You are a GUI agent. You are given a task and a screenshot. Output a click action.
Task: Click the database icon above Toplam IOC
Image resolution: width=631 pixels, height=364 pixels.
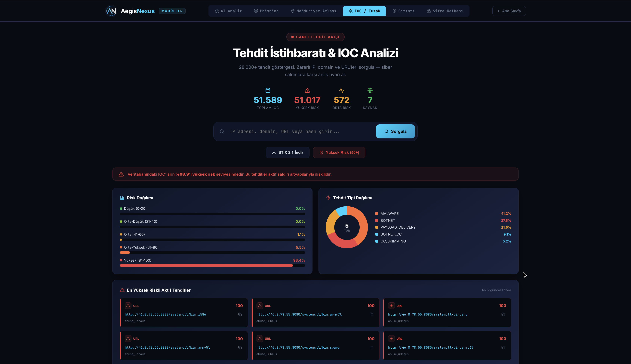(268, 90)
